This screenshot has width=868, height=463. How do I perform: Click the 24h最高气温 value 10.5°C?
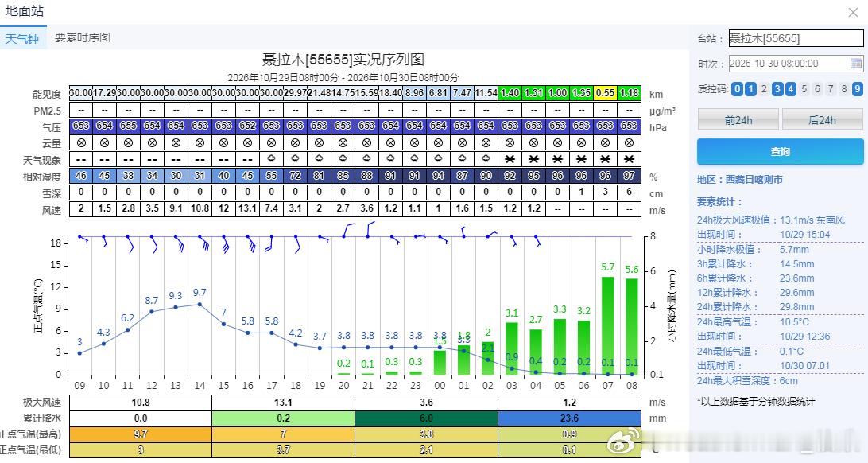click(x=794, y=321)
